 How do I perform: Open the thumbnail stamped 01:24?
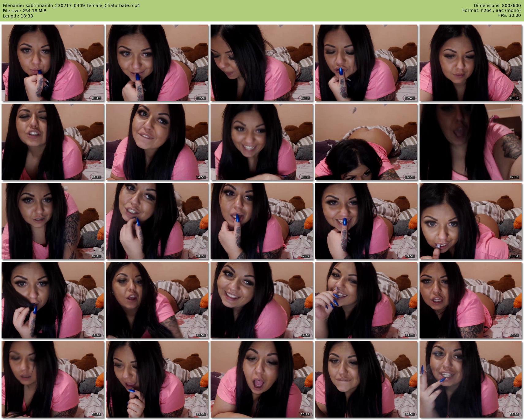157,63
